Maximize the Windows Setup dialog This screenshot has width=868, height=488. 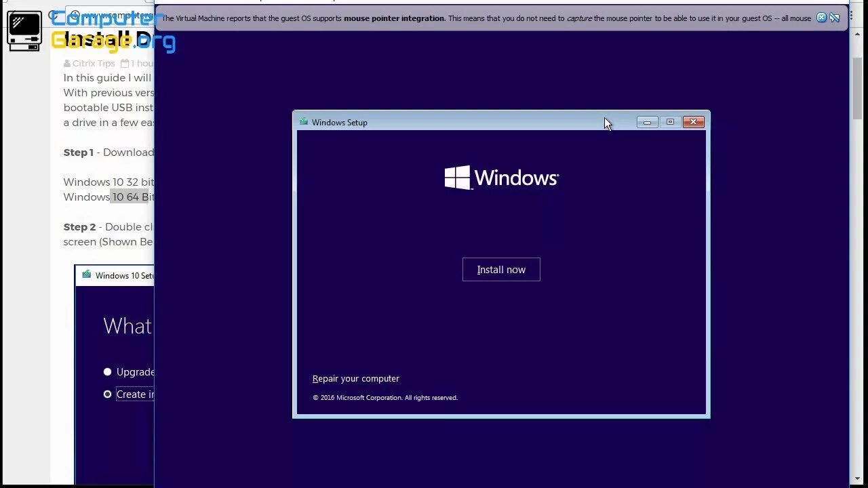click(670, 122)
